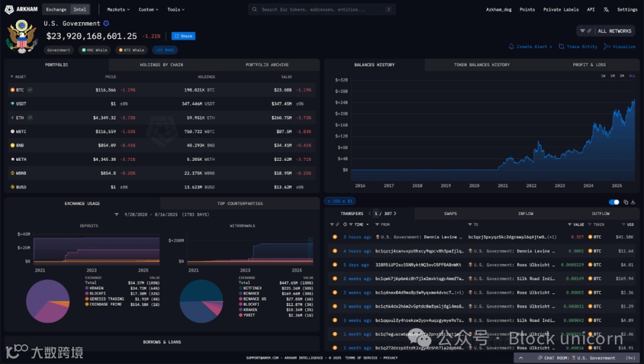Open the Outflow tab

[600, 213]
